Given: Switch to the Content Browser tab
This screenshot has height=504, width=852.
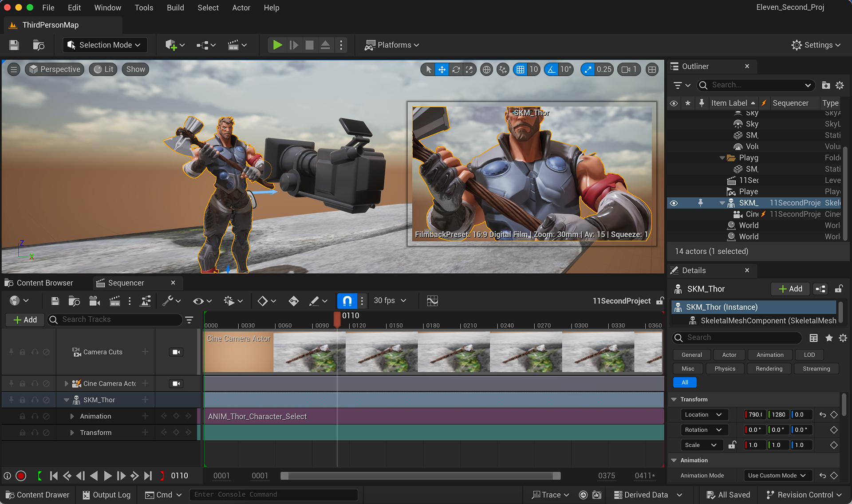Looking at the screenshot, I should [x=39, y=283].
